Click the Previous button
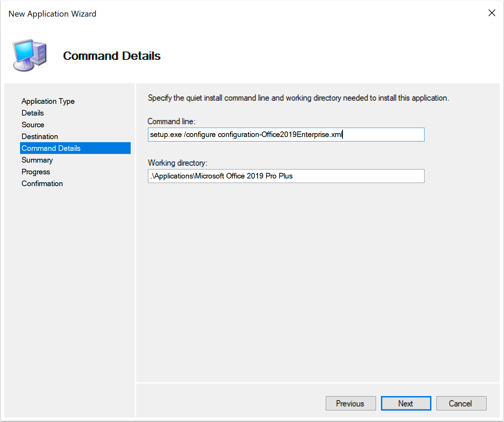This screenshot has width=504, height=422. (350, 403)
